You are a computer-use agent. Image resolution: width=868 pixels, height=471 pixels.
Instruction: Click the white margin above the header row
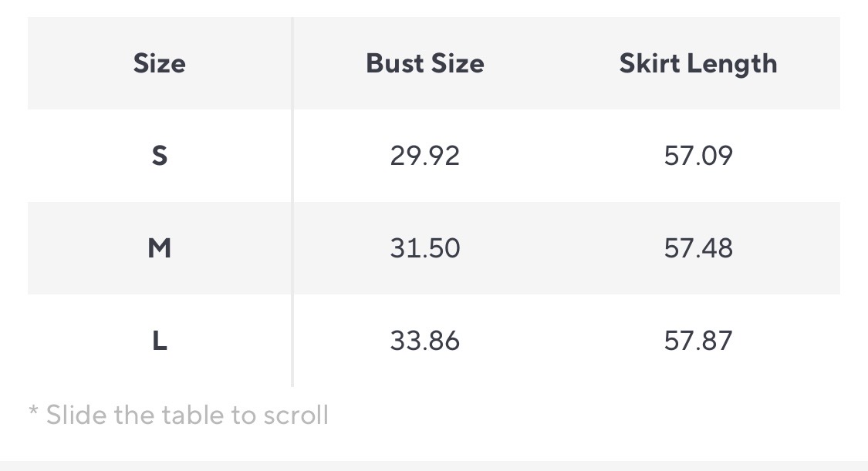coord(434,8)
